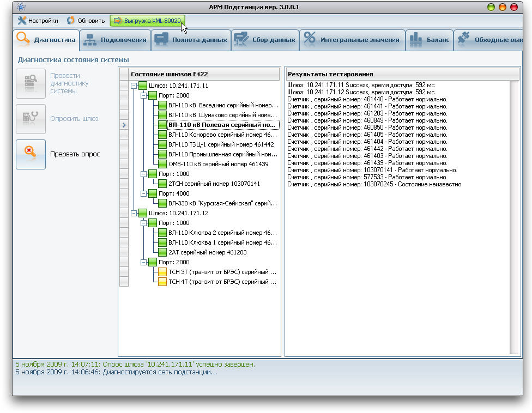Viewport: 532px width, 413px height.
Task: Switch to the Диагностика tab
Action: pyautogui.click(x=46, y=40)
